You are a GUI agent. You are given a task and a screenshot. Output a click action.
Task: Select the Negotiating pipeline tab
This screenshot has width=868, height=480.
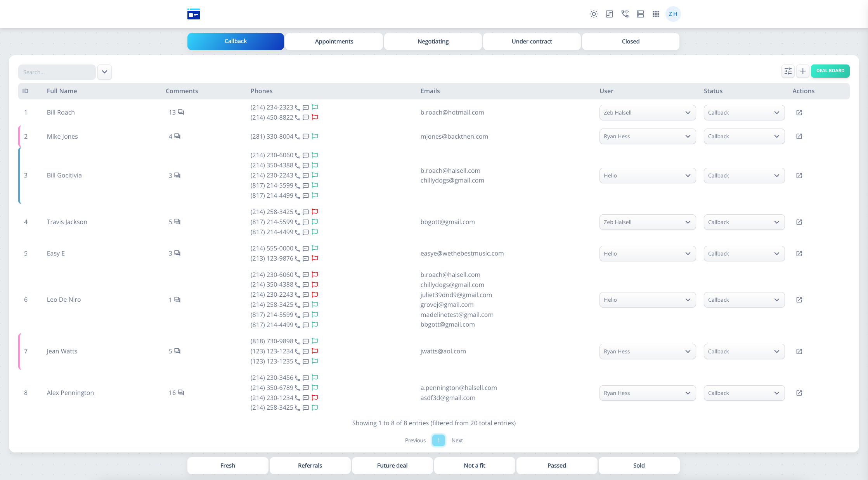pos(433,41)
